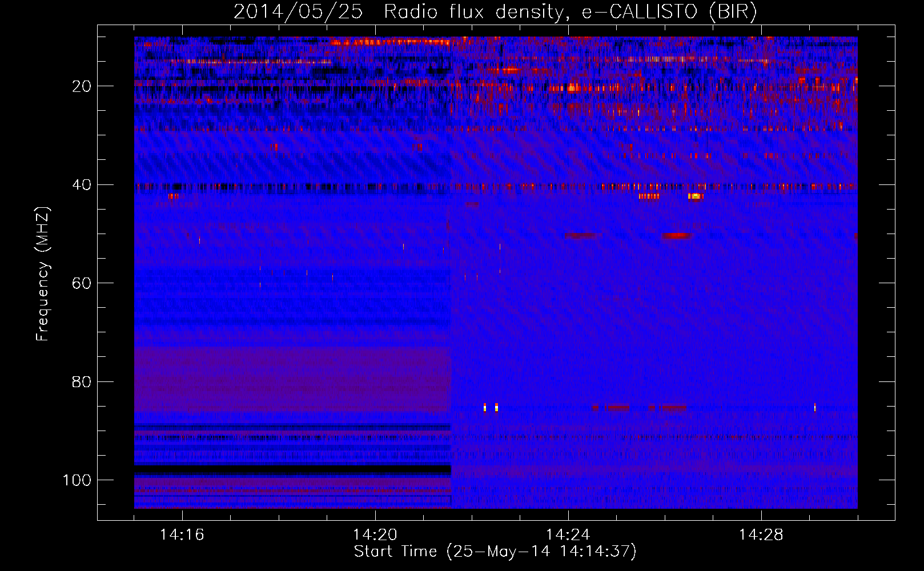
Task: Click the 'Frequency (MHZ)' axis label
Action: pos(43,274)
